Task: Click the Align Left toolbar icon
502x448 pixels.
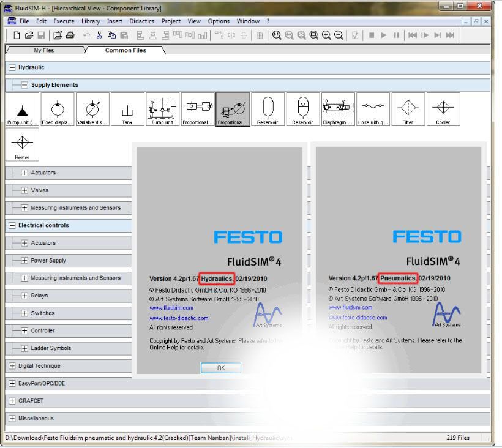Action: [x=140, y=35]
